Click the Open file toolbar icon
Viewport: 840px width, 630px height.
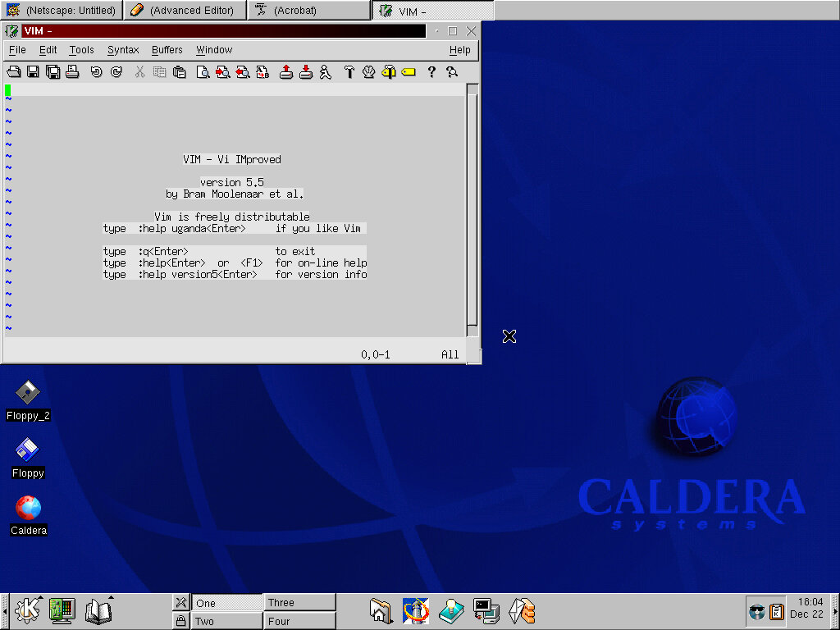(x=14, y=72)
